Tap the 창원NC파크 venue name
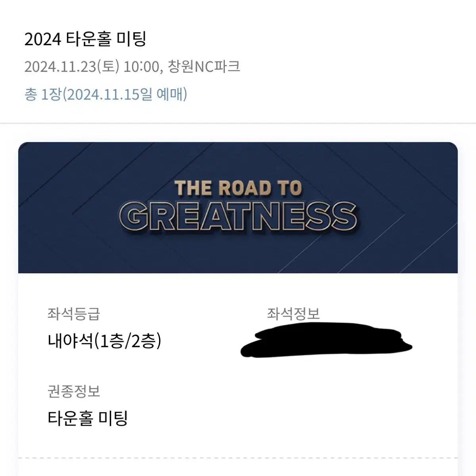The width and height of the screenshot is (476, 476). [x=204, y=66]
